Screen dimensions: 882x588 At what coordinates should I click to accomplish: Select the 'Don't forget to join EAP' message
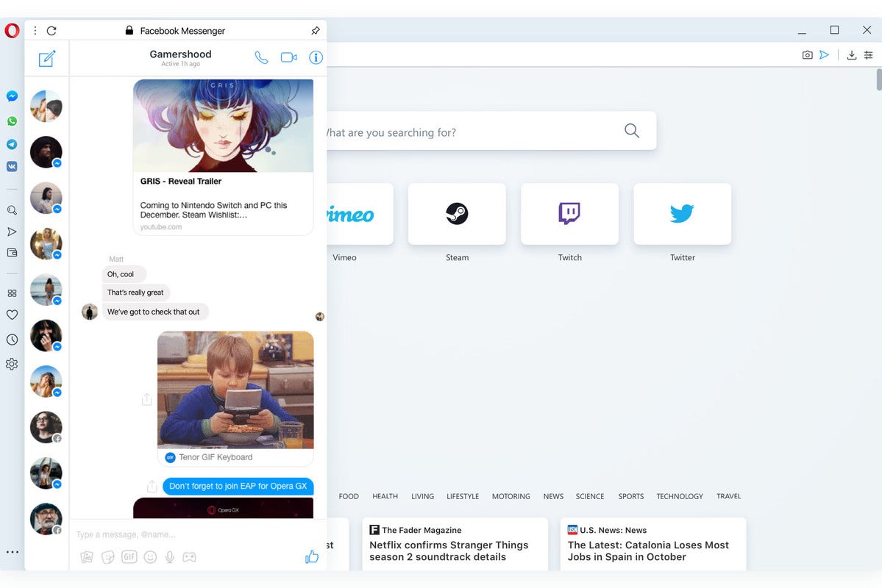238,487
